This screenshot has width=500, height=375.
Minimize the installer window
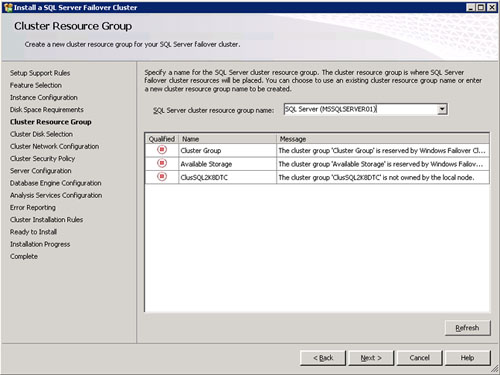470,7
